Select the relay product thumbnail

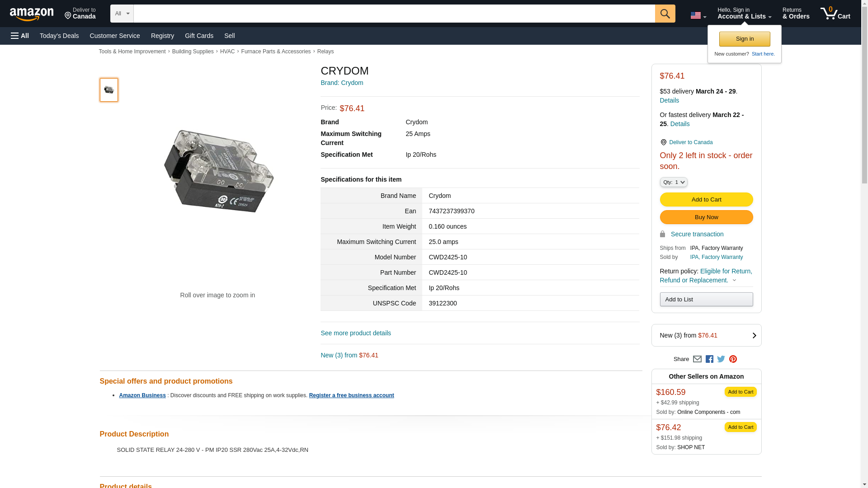click(x=109, y=90)
